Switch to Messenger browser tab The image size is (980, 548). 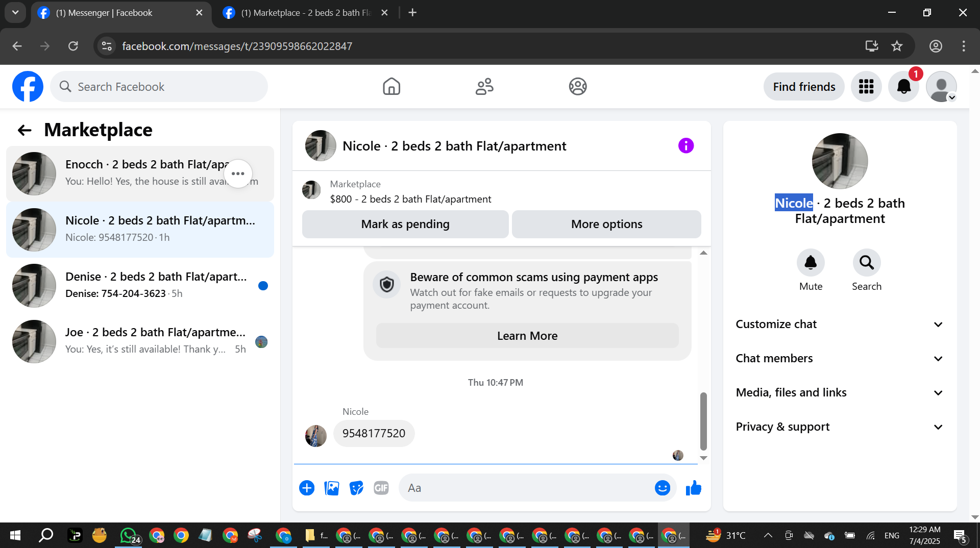pos(120,13)
